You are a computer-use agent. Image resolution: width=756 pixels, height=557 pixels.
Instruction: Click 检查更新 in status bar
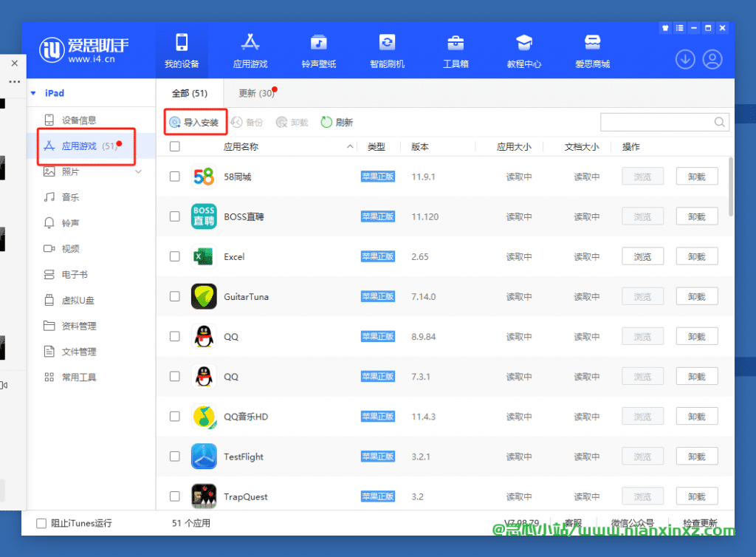point(700,523)
